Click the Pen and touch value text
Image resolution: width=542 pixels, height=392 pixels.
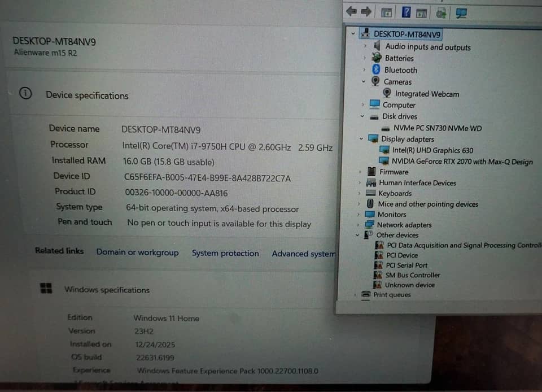tap(219, 223)
